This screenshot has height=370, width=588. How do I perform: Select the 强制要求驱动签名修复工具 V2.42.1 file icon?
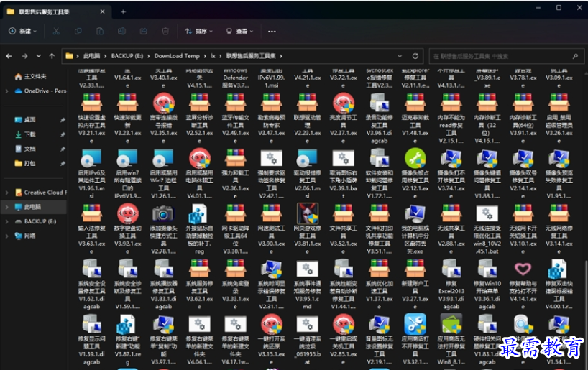271,158
